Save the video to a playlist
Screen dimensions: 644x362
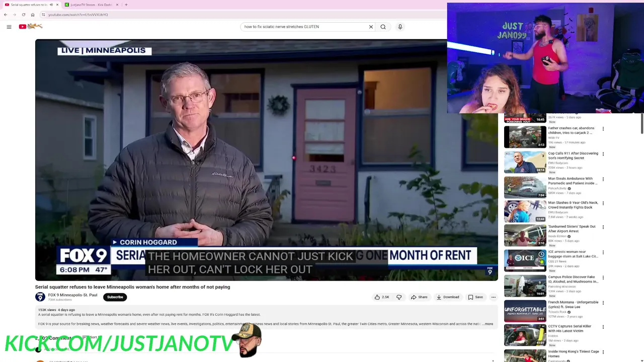tap(475, 297)
